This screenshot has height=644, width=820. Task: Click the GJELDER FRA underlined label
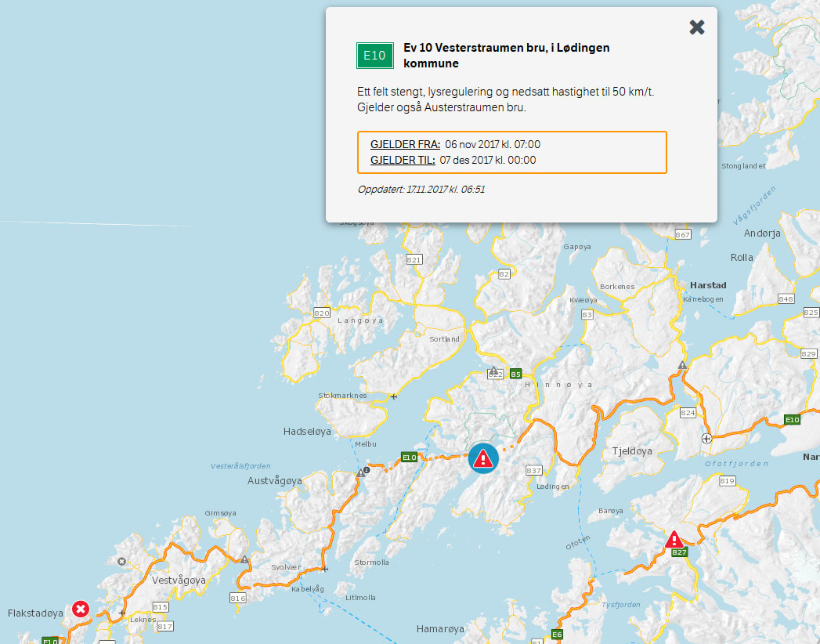[405, 144]
